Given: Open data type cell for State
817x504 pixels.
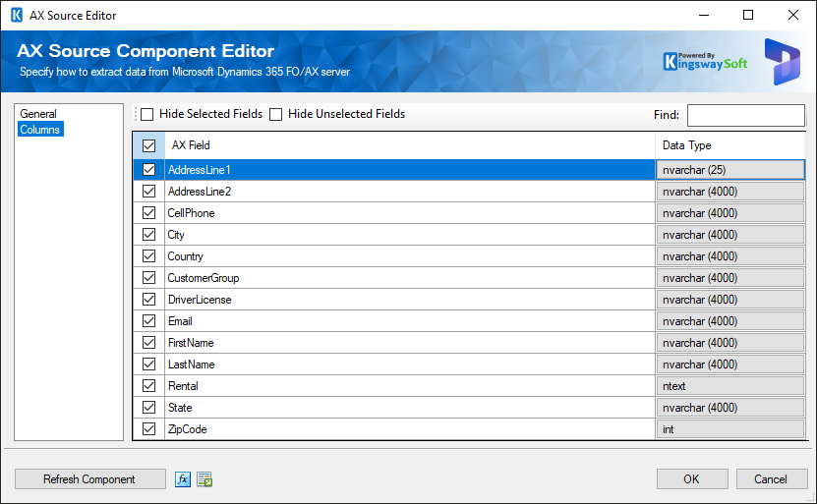Looking at the screenshot, I should tap(729, 408).
